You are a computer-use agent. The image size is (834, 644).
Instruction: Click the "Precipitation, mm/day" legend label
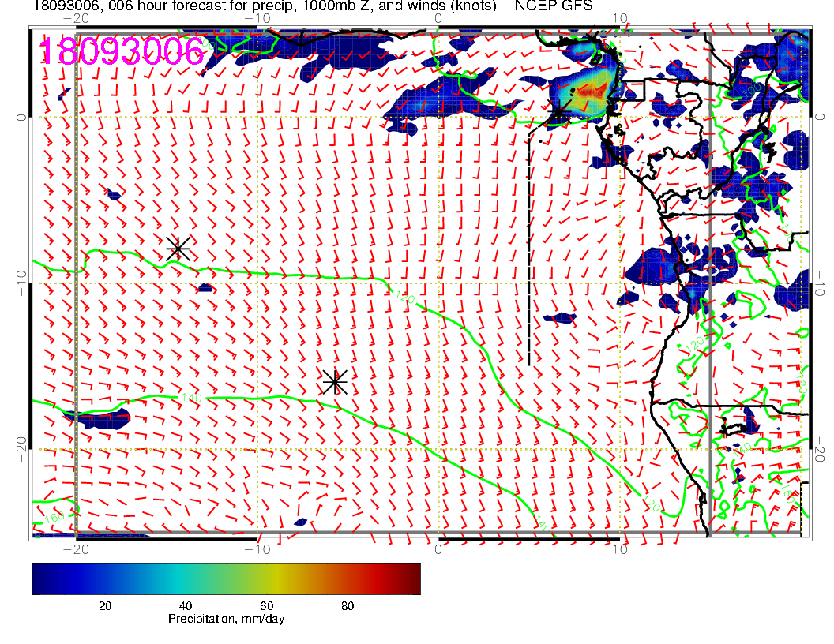tap(226, 620)
